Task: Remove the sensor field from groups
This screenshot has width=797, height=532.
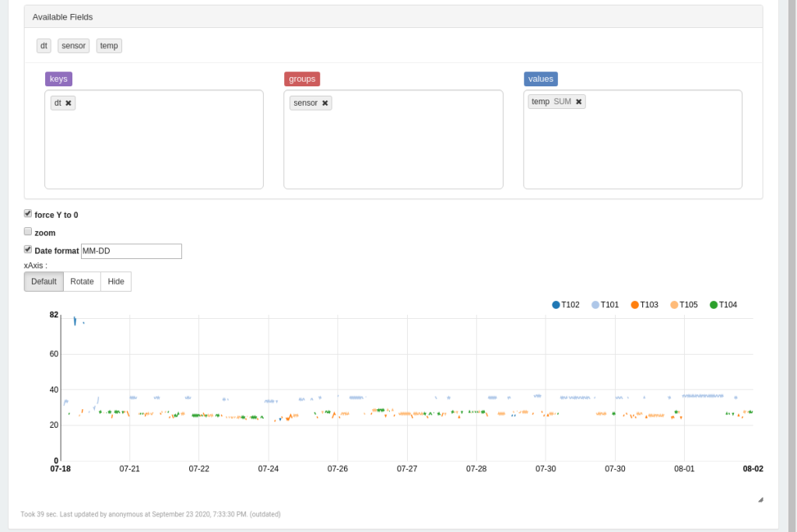Action: (x=325, y=103)
